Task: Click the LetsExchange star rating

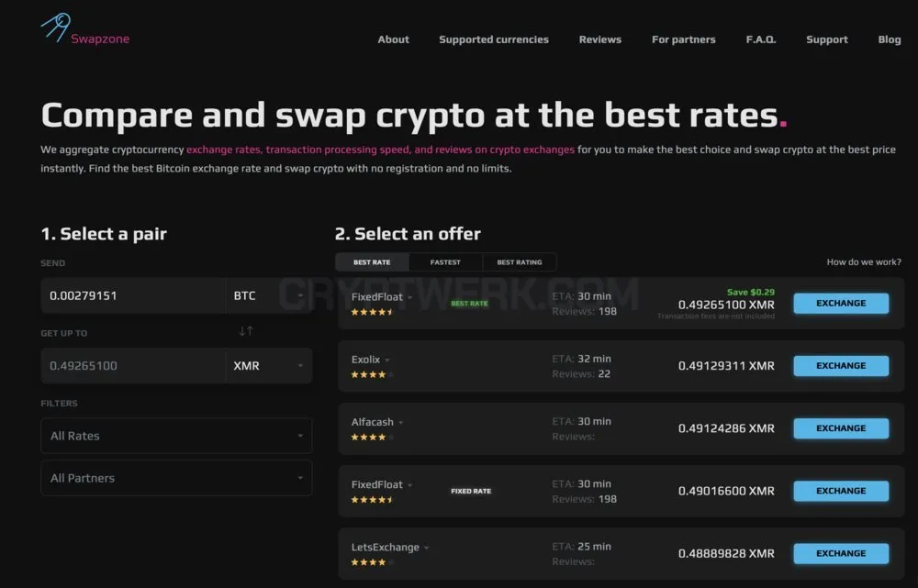Action: pyautogui.click(x=373, y=562)
